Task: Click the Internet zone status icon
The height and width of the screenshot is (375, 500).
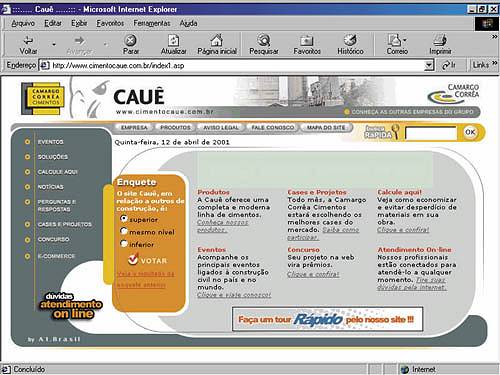Action: [405, 369]
